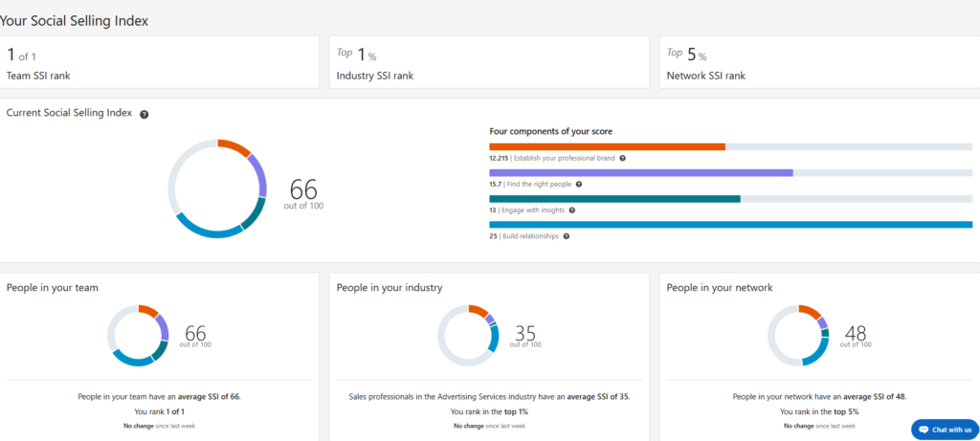980x441 pixels.
Task: Click the 'Your Social Selling Index' heading
Action: pyautogui.click(x=75, y=21)
